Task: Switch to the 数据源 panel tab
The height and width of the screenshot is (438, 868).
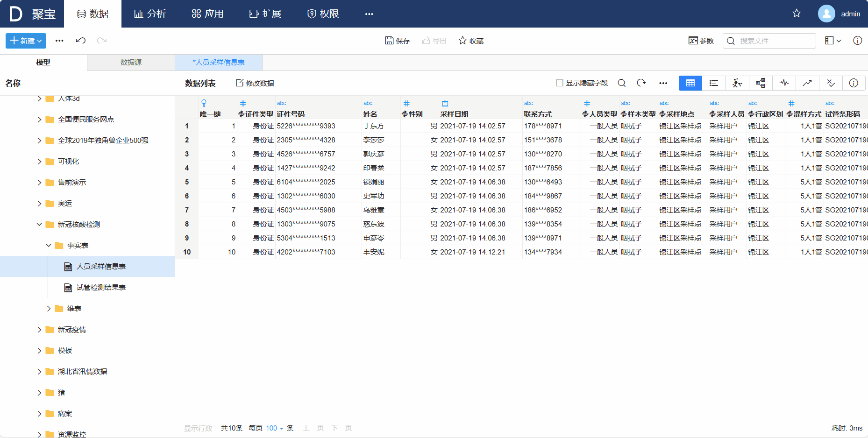Action: 131,63
